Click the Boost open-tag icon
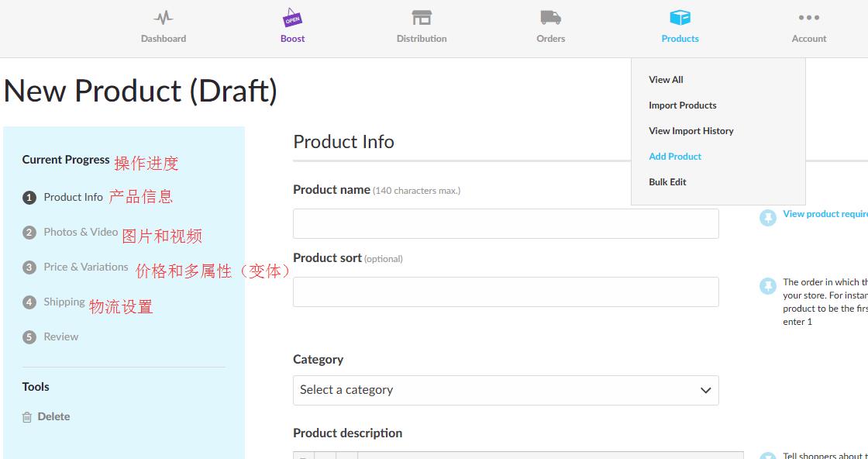The height and width of the screenshot is (459, 868). tap(292, 17)
